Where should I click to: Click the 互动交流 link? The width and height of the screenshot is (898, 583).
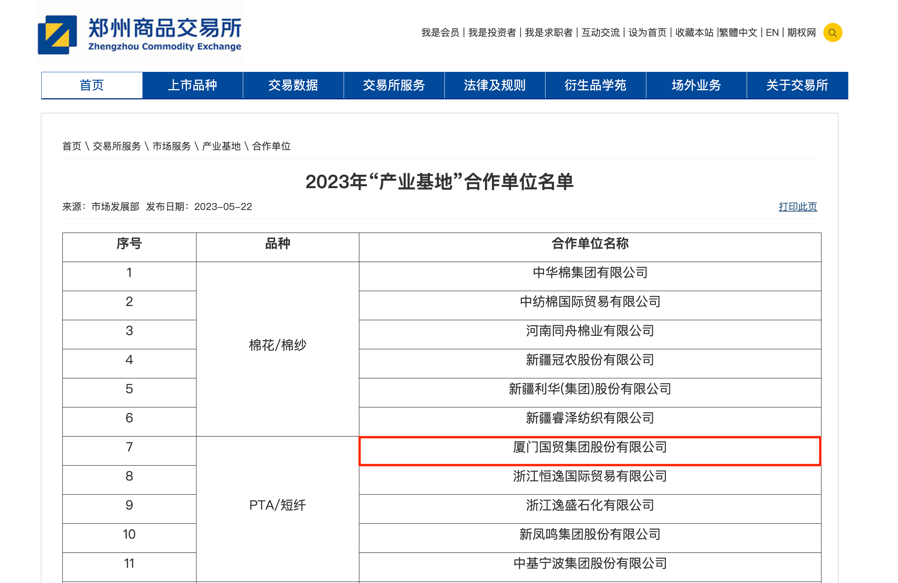point(600,33)
